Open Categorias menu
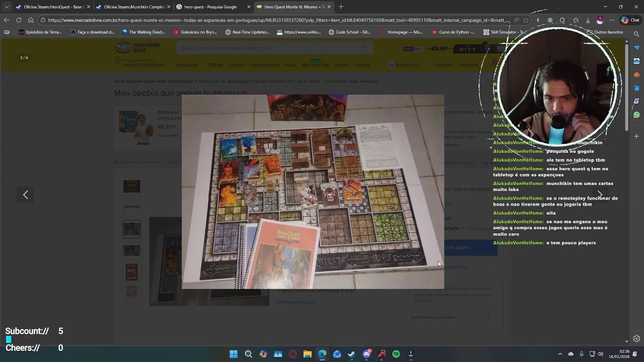Image resolution: width=644 pixels, height=362 pixels. tap(187, 65)
